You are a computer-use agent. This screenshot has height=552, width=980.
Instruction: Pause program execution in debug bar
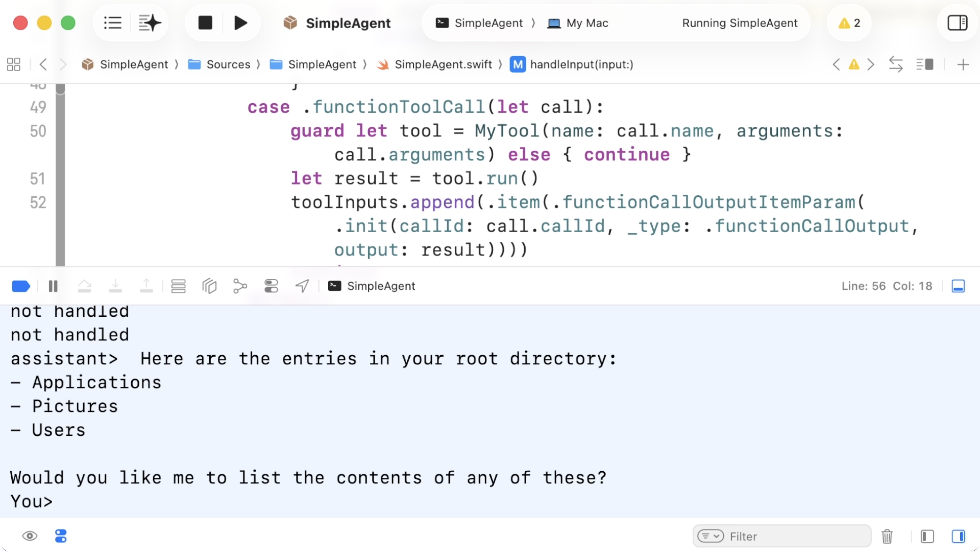tap(53, 286)
